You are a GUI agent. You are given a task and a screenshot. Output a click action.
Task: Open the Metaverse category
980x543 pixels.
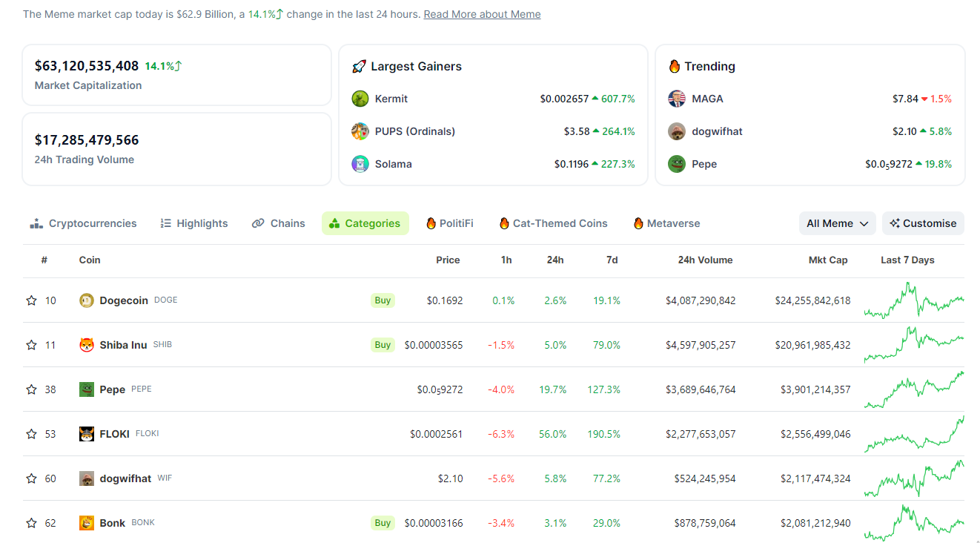pyautogui.click(x=666, y=223)
